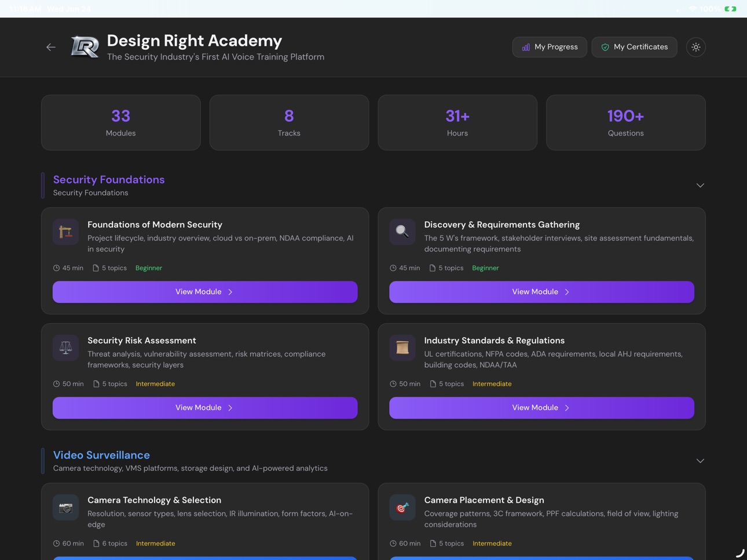This screenshot has width=747, height=560.
Task: Click the 45 min duration on Discovery card
Action: [x=405, y=268]
